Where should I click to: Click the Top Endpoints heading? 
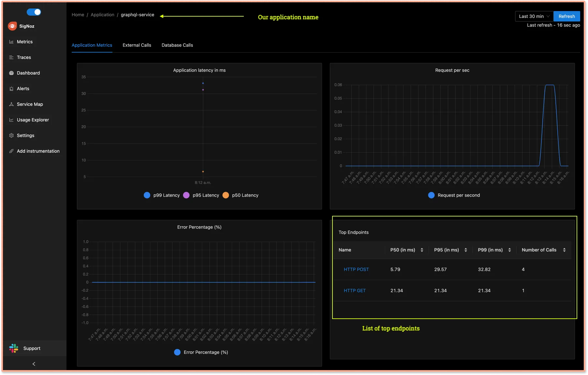[x=354, y=232]
